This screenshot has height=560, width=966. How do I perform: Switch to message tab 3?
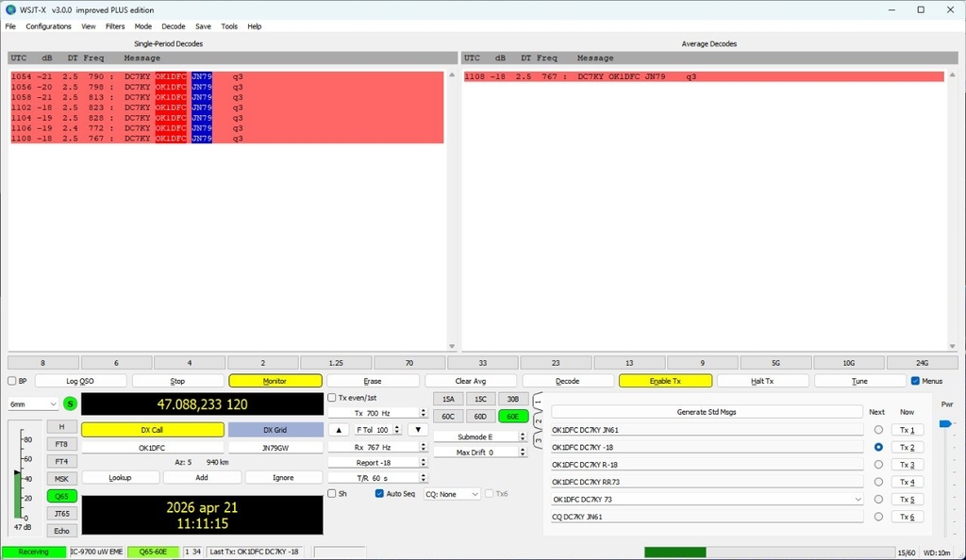click(x=537, y=439)
